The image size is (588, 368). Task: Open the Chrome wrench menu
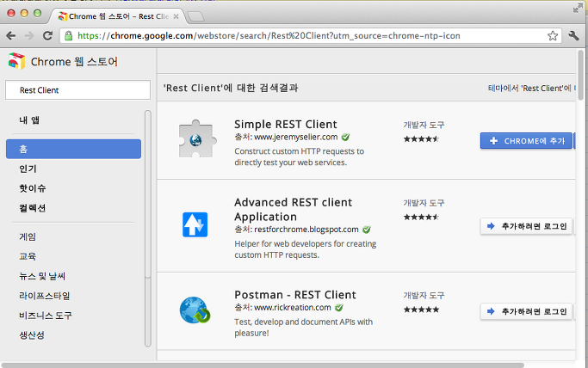[x=573, y=36]
